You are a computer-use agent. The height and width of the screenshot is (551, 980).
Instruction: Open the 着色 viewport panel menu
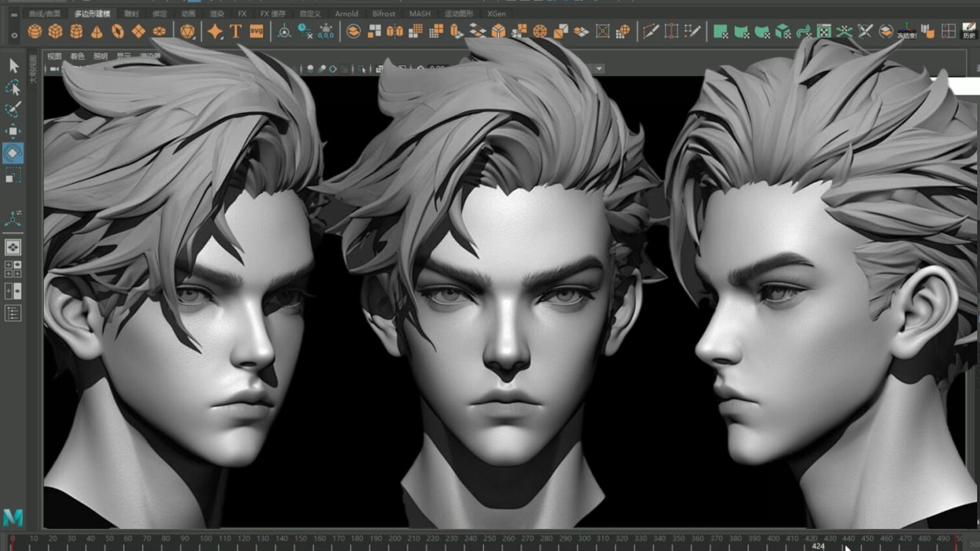(77, 56)
